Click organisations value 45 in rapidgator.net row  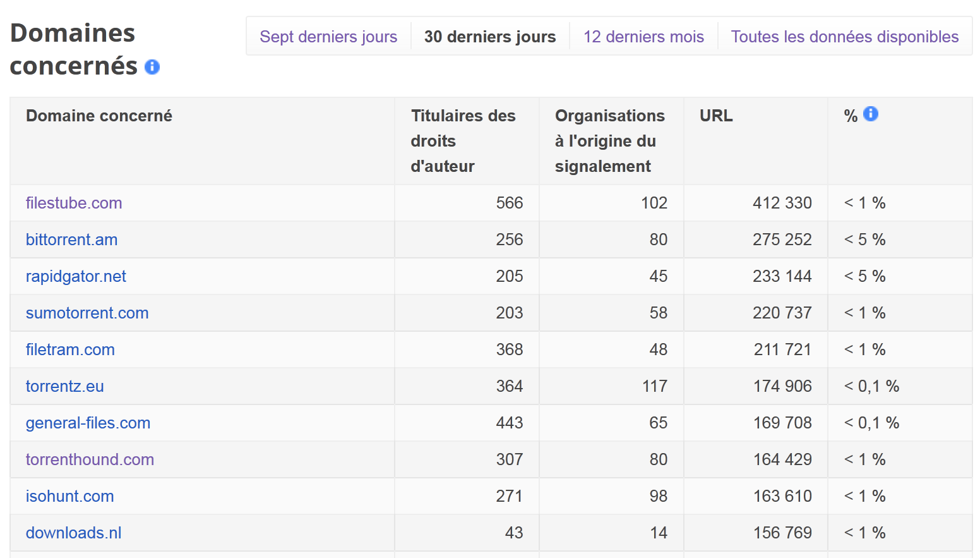(659, 276)
